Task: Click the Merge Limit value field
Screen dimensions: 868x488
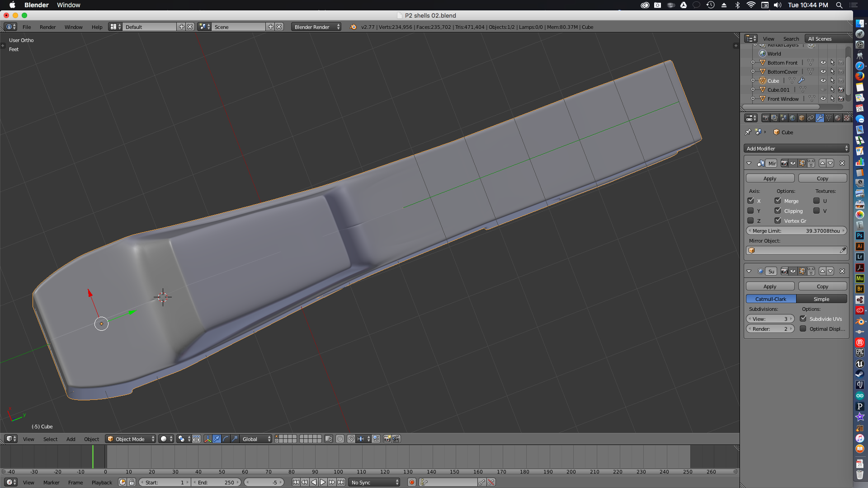Action: 796,230
